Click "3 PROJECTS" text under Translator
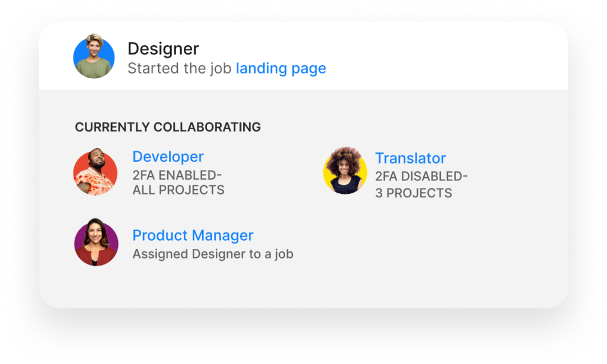The width and height of the screenshot is (607, 364). (x=413, y=193)
